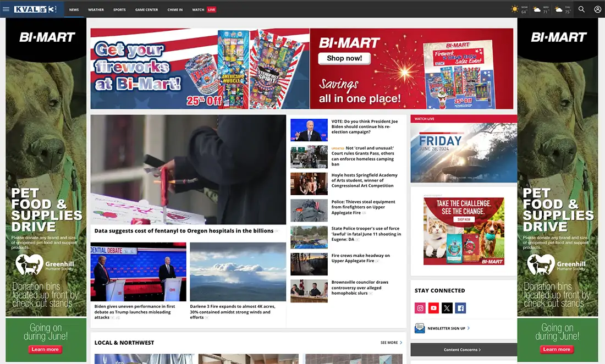The image size is (605, 364).
Task: Click See More for Local & Northwest
Action: (x=391, y=343)
